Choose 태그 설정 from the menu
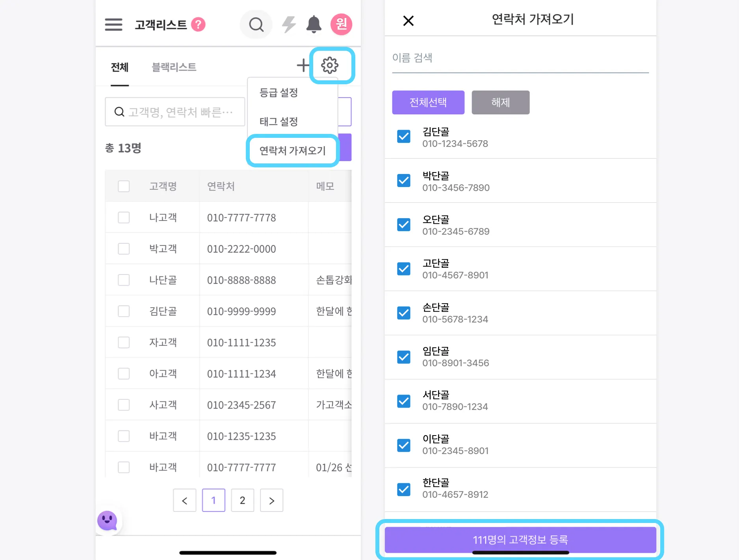Image resolution: width=739 pixels, height=560 pixels. point(279,122)
